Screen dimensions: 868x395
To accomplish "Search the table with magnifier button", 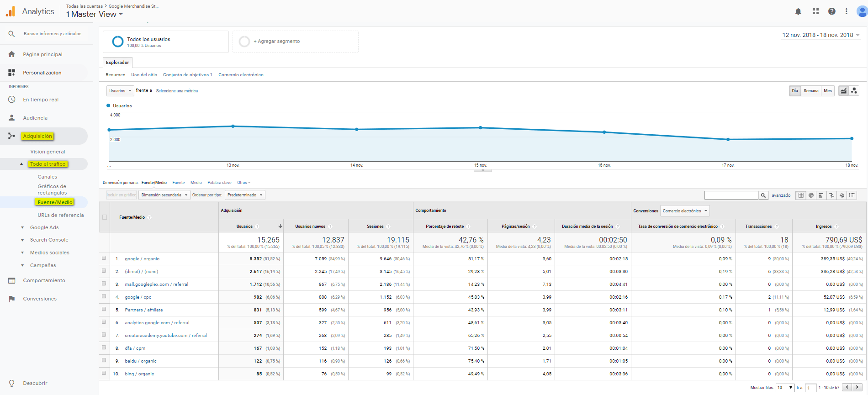I will (763, 195).
